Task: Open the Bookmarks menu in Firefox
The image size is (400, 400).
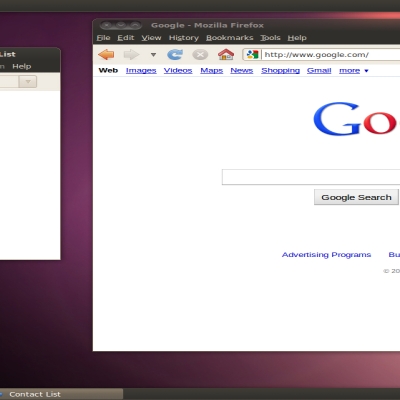Action: [x=230, y=38]
